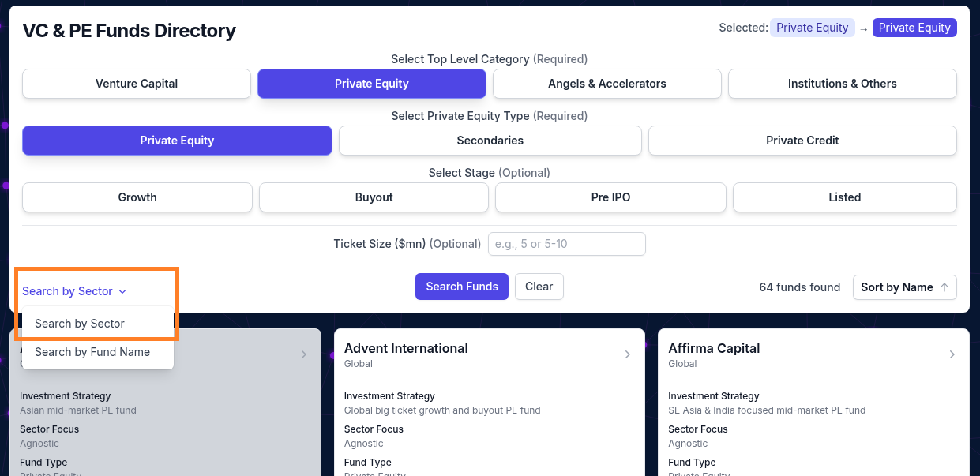Viewport: 980px width, 476px height.
Task: Click the chevron arrow on Affirma Capital card
Action: [x=952, y=354]
